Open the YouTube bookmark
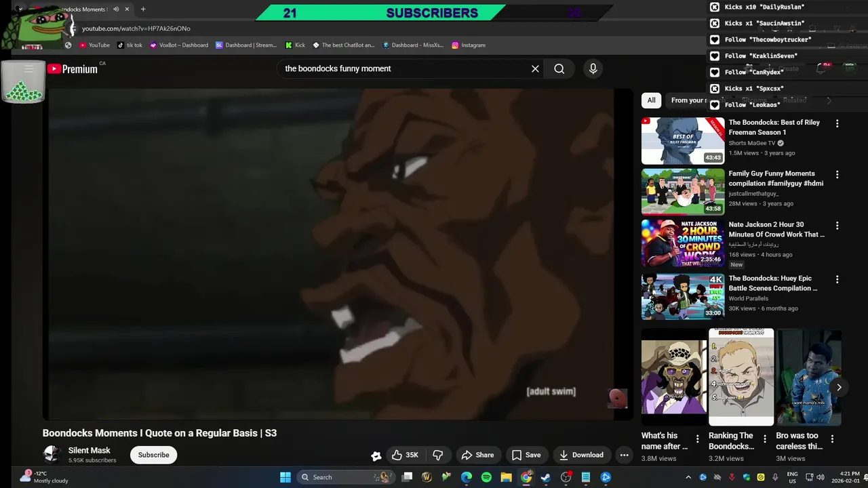Screen dimensions: 868x488 [x=94, y=45]
